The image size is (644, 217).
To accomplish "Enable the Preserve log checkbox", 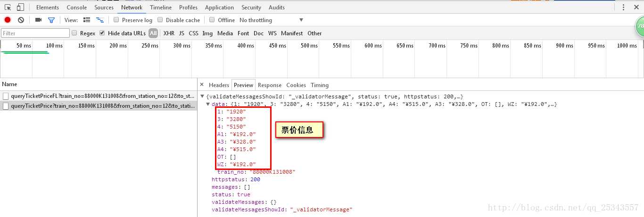I will point(116,20).
